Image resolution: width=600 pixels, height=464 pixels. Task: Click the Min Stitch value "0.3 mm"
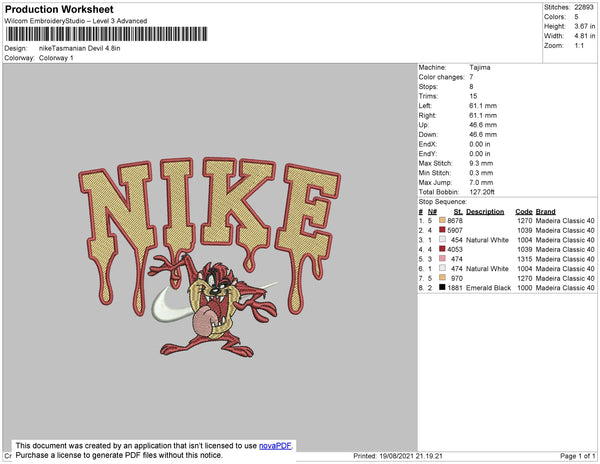(481, 173)
